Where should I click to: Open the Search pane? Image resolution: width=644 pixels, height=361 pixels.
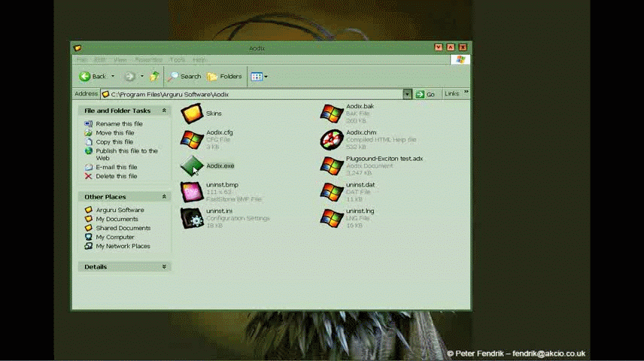184,77
